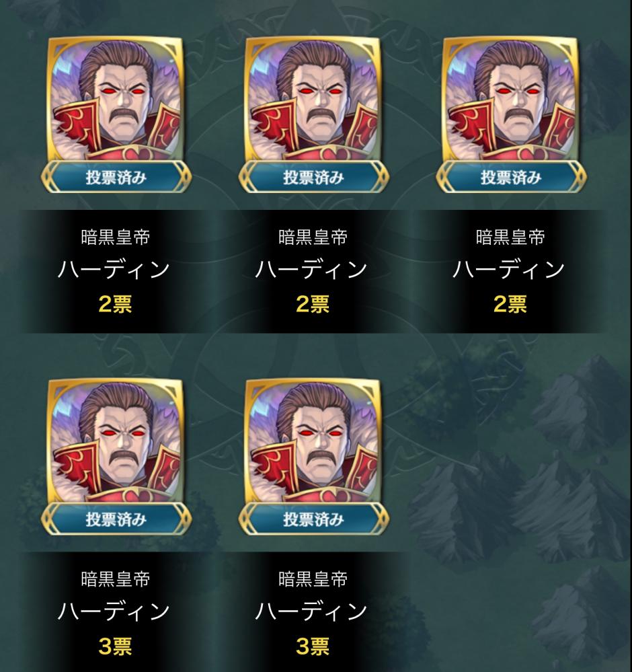Click 投票済み badge under bottom-right portrait
The image size is (632, 672).
coord(313,519)
